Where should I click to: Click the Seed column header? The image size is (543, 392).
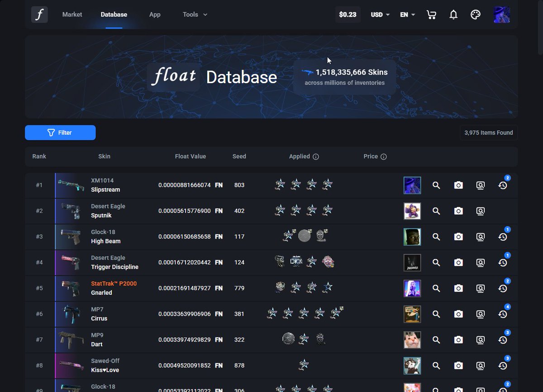click(239, 156)
